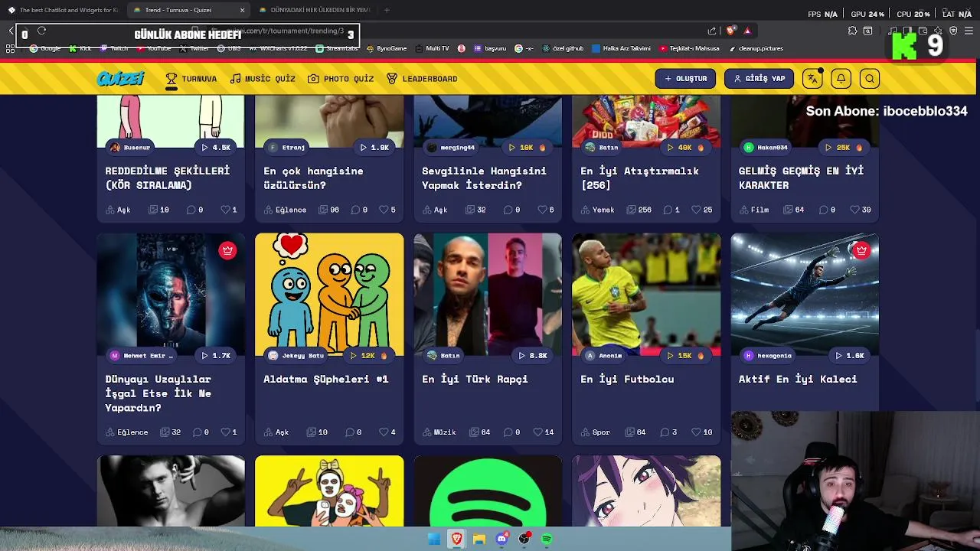
Task: Open GELMİŞ GEÇMİŞ EN İYİ KARAKTER title
Action: coord(801,178)
